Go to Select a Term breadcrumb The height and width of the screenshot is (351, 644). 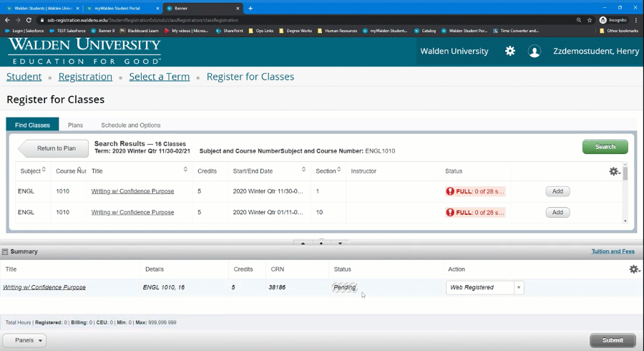click(x=160, y=77)
